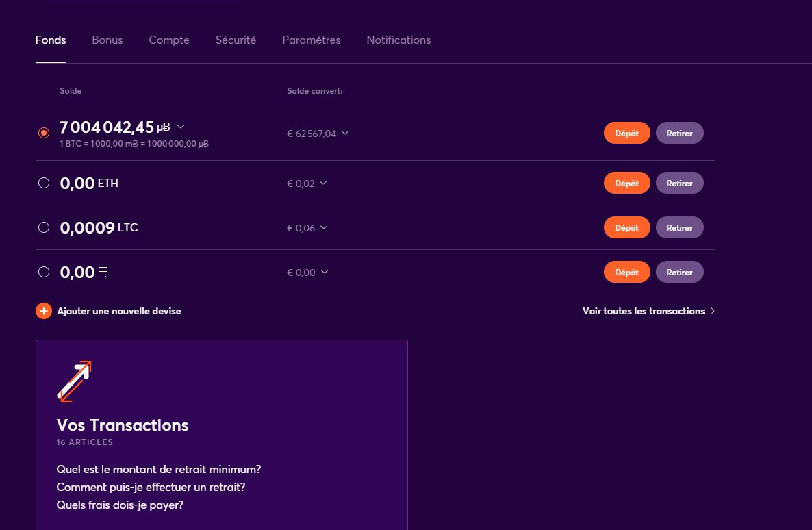Image resolution: width=812 pixels, height=530 pixels.
Task: Click the chevron next to Voir toutes les transactions
Action: [713, 311]
